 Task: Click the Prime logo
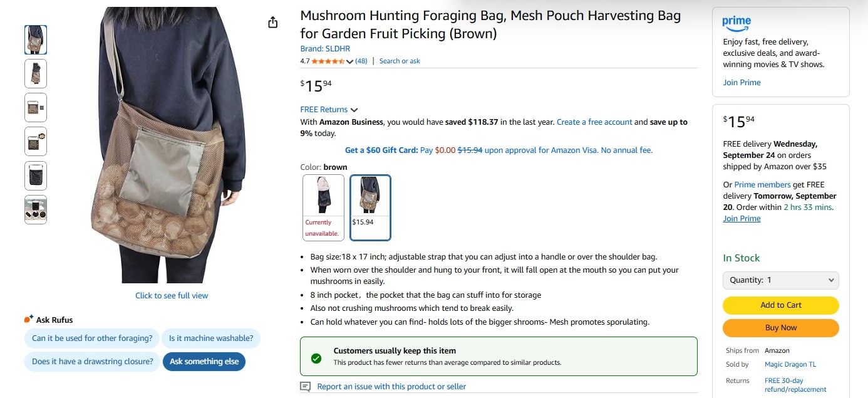[736, 23]
